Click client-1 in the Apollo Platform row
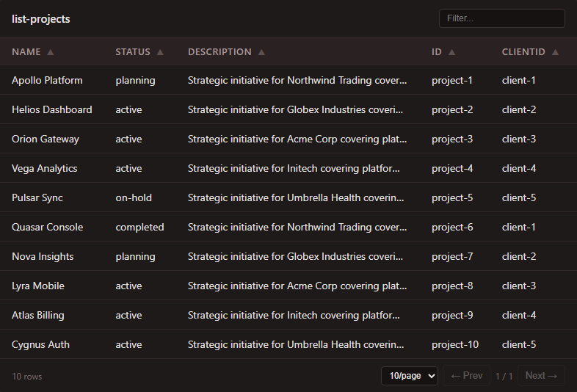 click(x=519, y=80)
